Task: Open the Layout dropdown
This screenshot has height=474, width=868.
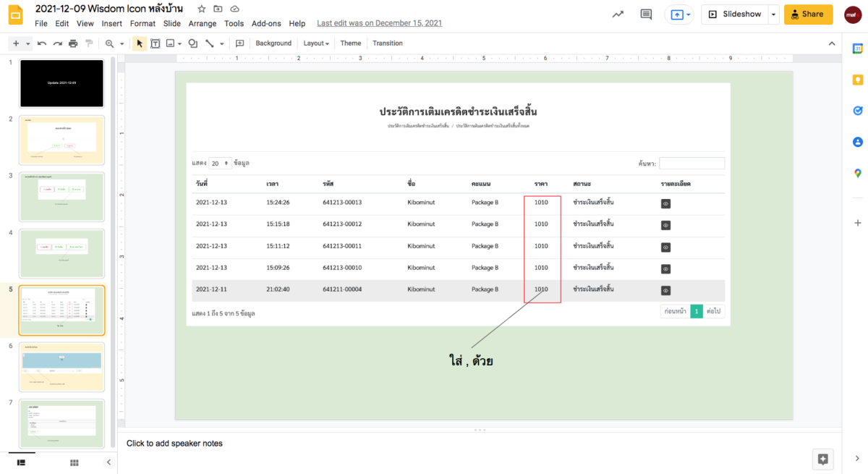Action: tap(316, 43)
